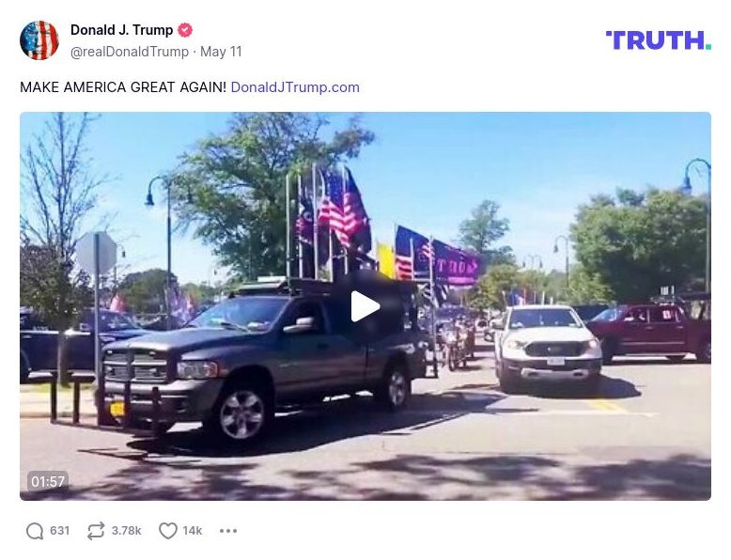Click the ReTruth arrows icon
The image size is (731, 560).
click(96, 531)
